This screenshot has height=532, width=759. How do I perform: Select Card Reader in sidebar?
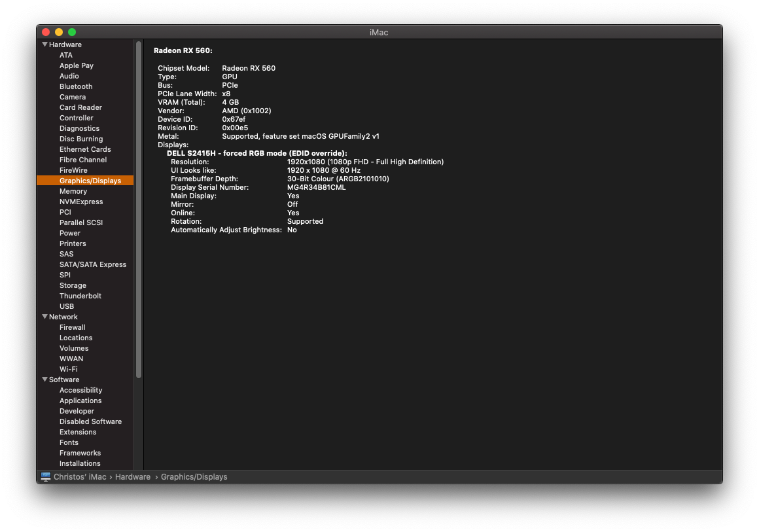click(x=81, y=107)
